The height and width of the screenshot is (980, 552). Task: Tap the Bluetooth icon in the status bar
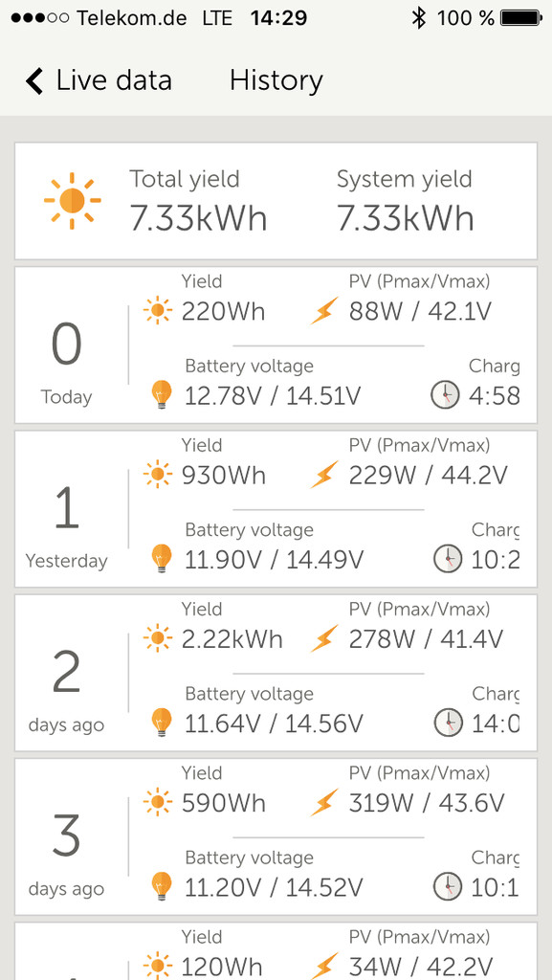click(x=418, y=18)
